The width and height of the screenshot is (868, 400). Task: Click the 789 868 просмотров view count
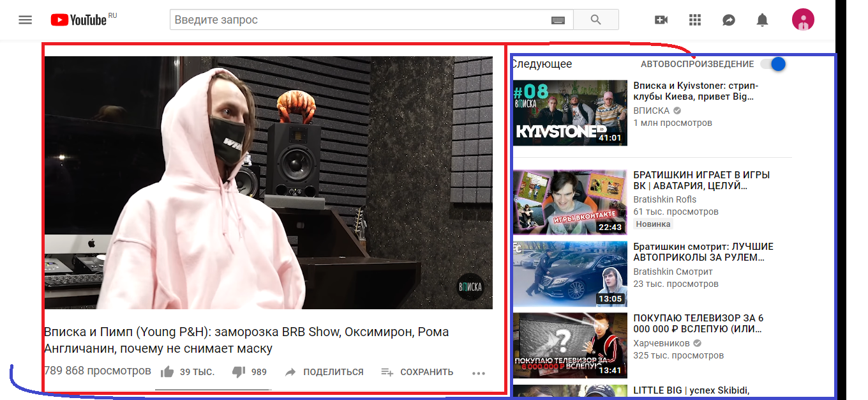[x=98, y=371]
